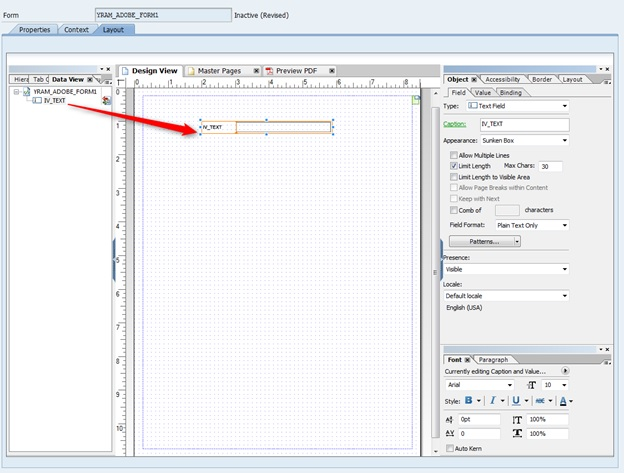Click the vertical scale T icon
Viewport: 624px width, 473px height.
(x=517, y=419)
